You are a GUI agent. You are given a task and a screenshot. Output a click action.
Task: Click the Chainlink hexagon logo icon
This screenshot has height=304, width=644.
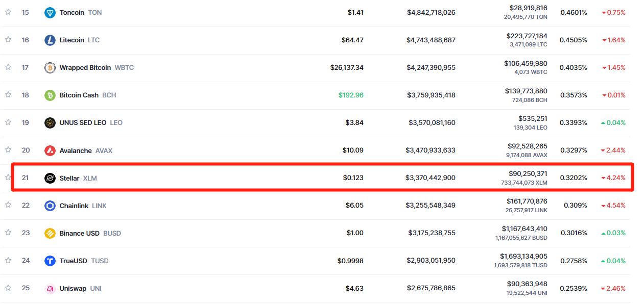tap(50, 206)
